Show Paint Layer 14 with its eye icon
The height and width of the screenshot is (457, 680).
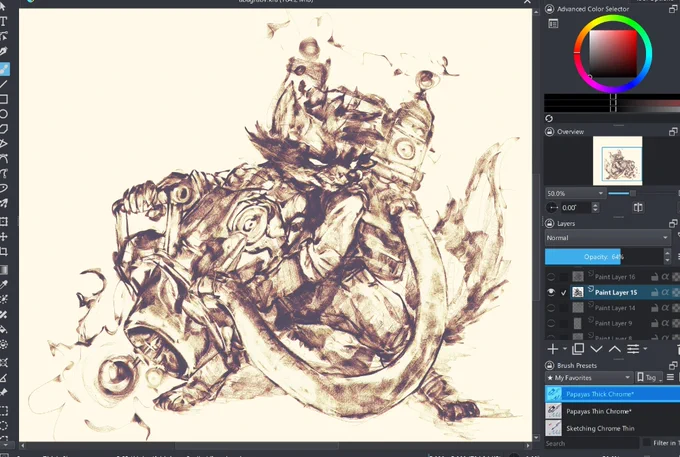(x=551, y=308)
